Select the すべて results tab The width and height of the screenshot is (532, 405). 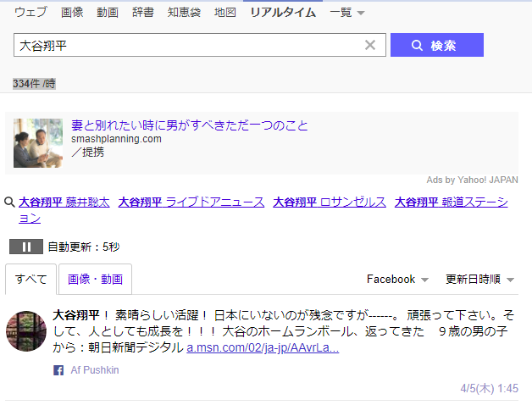coord(30,279)
